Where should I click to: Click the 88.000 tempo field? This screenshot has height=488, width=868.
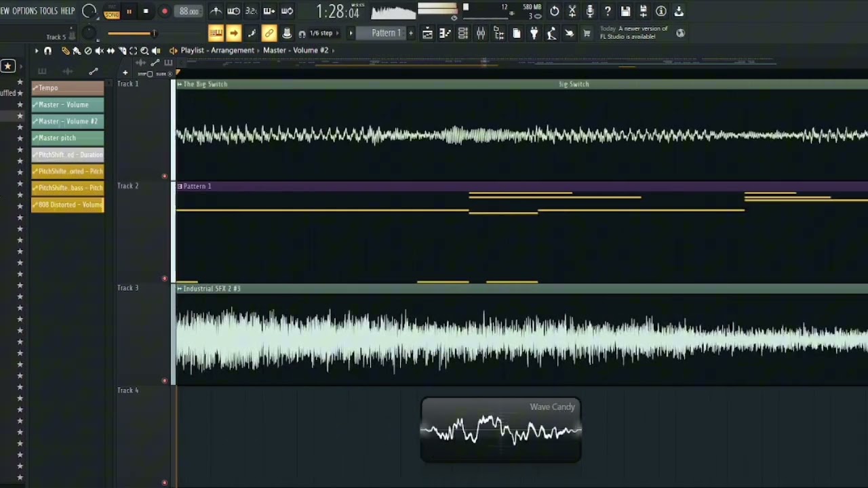coord(189,12)
